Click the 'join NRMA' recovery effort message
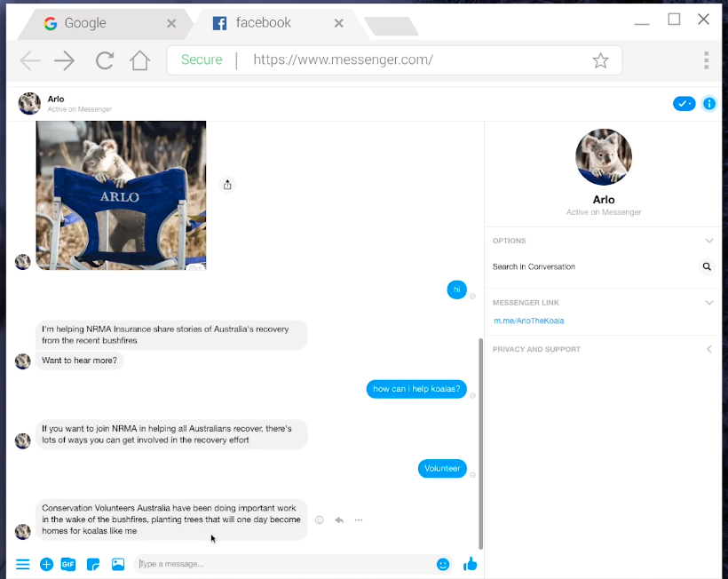 pyautogui.click(x=171, y=434)
